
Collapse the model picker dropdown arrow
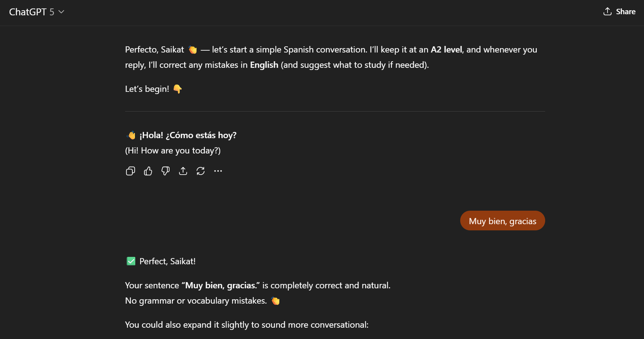pos(61,12)
